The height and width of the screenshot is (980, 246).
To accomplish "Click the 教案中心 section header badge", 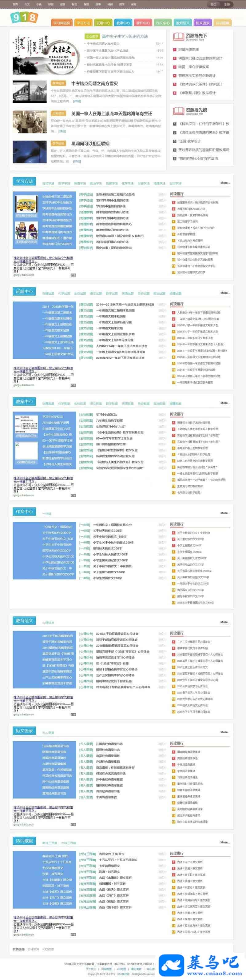I will click(x=24, y=401).
